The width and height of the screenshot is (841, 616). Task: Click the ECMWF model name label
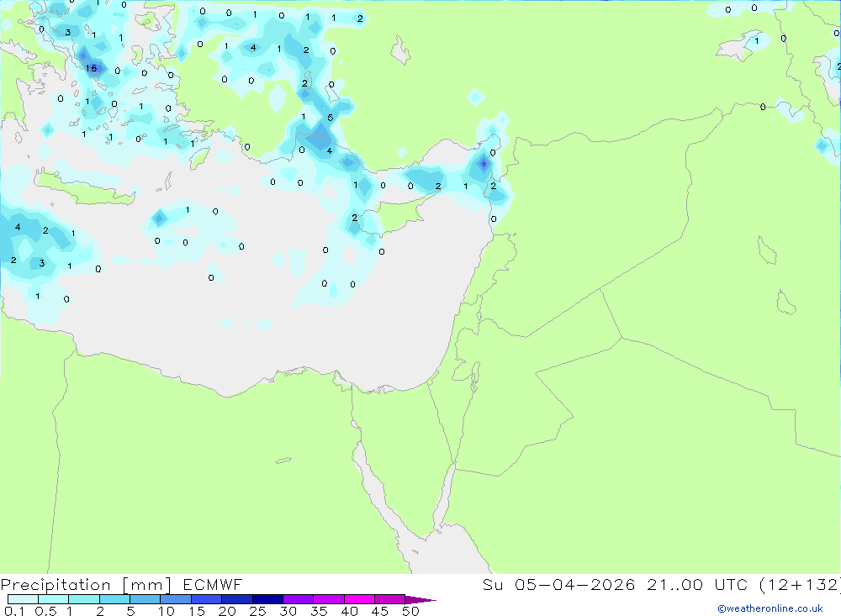point(213,584)
